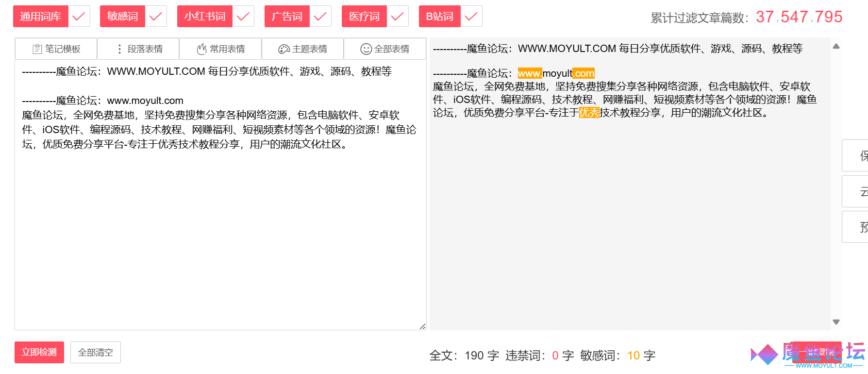
Task: Click the 累计过滤文章篇数 label
Action: (x=700, y=18)
